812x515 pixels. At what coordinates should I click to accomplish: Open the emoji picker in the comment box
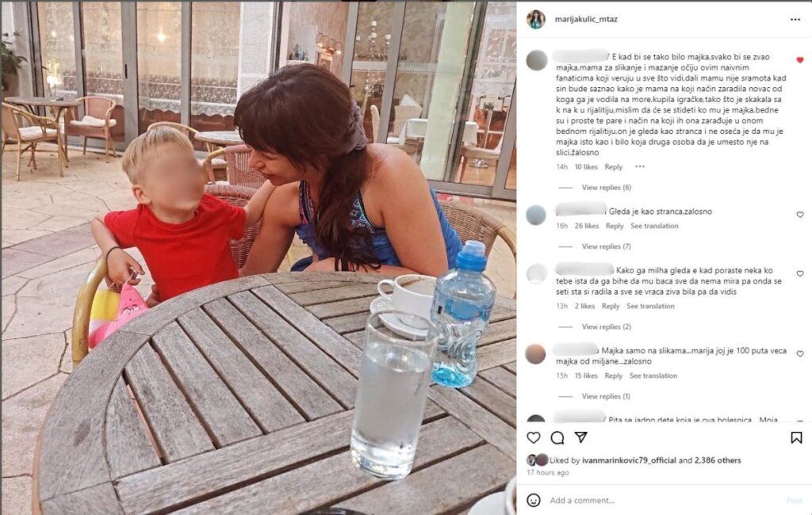tap(534, 500)
